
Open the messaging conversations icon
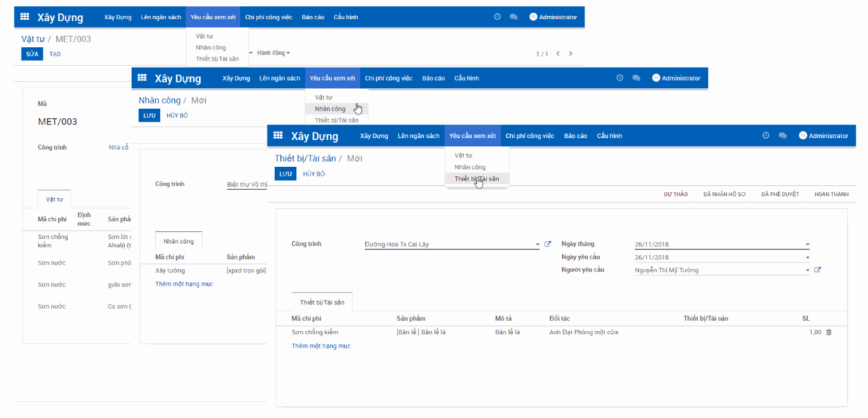pos(782,135)
